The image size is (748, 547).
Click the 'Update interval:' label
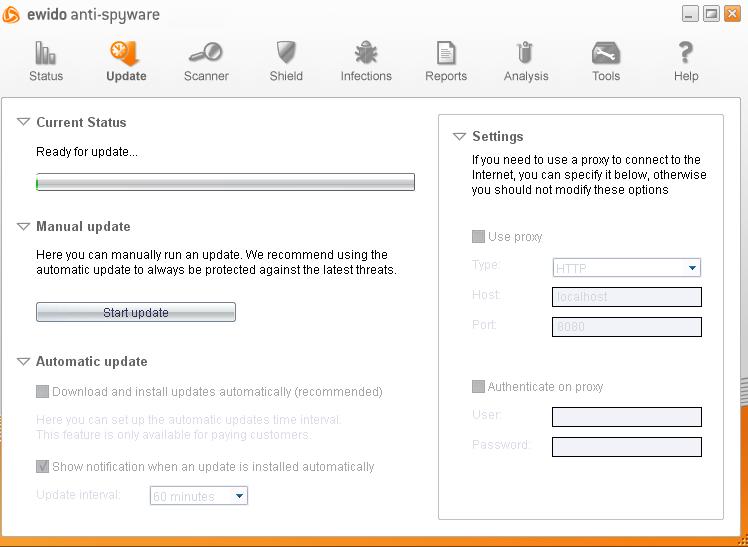pos(78,495)
